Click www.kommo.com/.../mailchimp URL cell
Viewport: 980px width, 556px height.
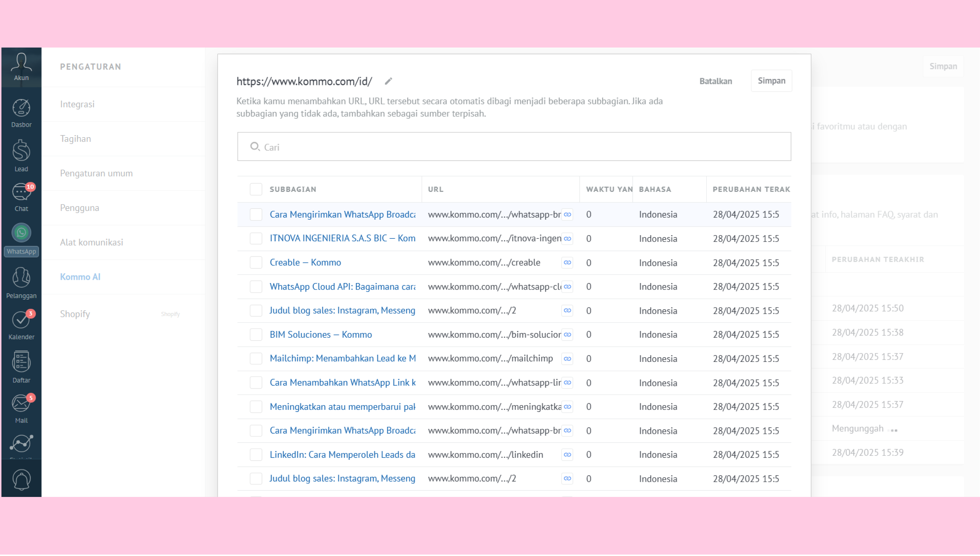(x=490, y=359)
